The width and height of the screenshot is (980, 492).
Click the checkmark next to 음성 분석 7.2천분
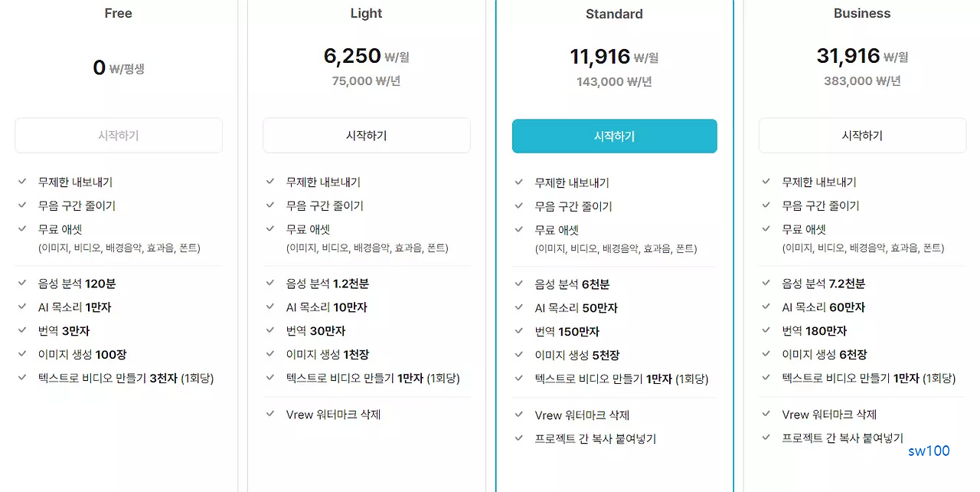(766, 284)
